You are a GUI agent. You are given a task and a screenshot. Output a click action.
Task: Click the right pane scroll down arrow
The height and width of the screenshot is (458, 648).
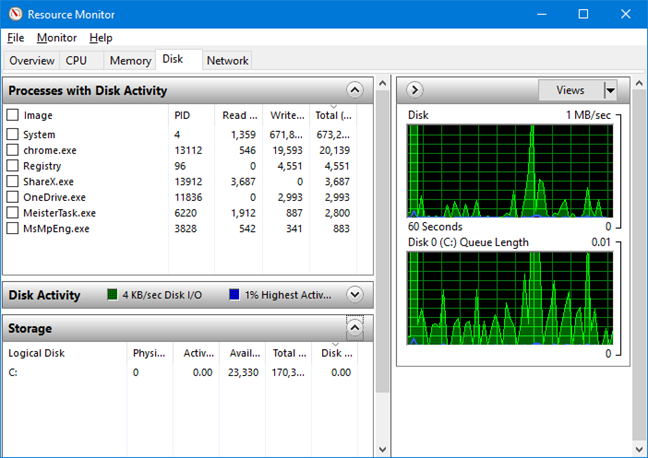(x=639, y=449)
